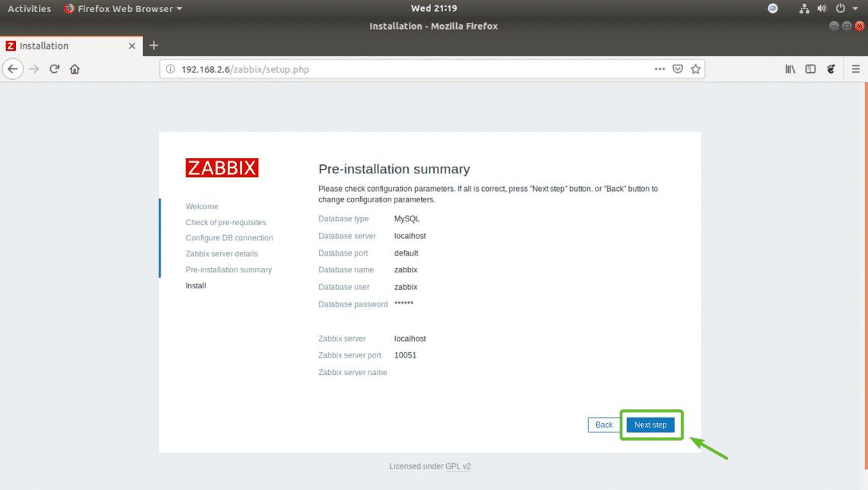The width and height of the screenshot is (868, 490).
Task: Click the browser forward arrow
Action: tap(34, 69)
